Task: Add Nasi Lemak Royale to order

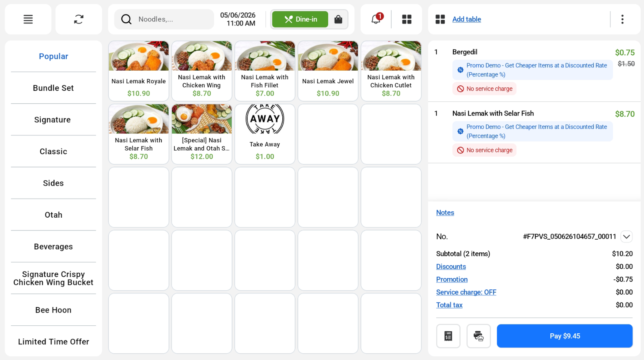Action: click(x=139, y=71)
